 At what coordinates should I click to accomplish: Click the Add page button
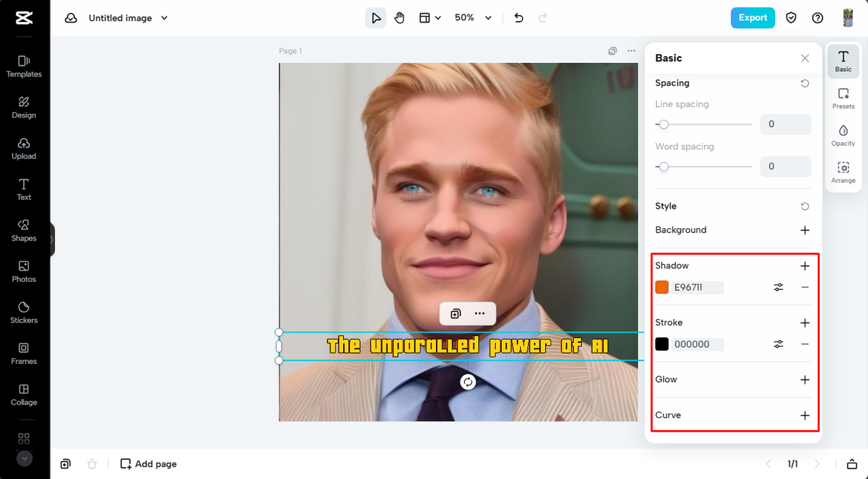pyautogui.click(x=149, y=464)
